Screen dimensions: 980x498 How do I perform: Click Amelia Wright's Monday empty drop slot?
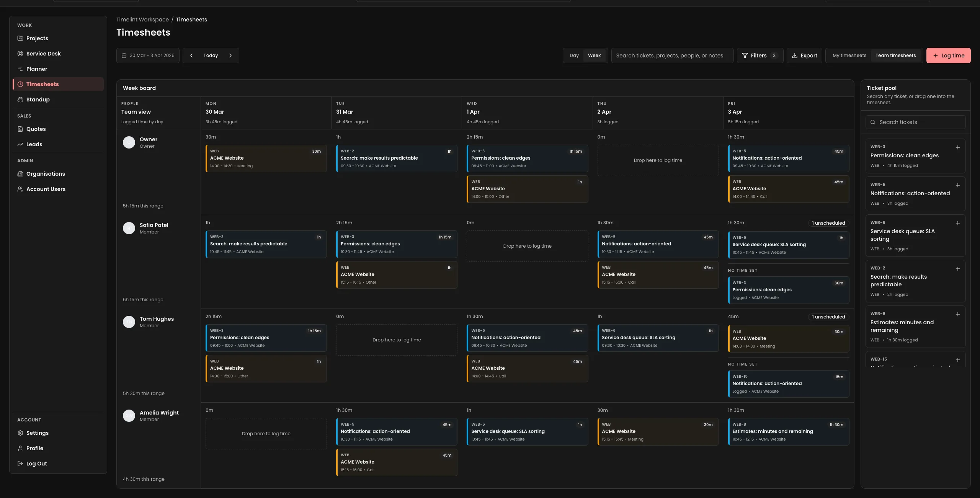[266, 434]
